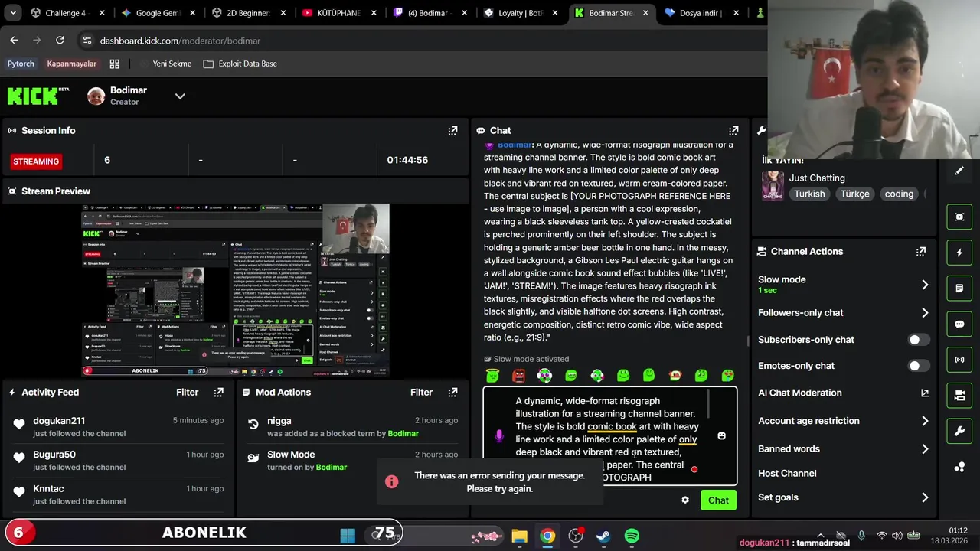Reload the page in browser toolbar

coord(60,41)
